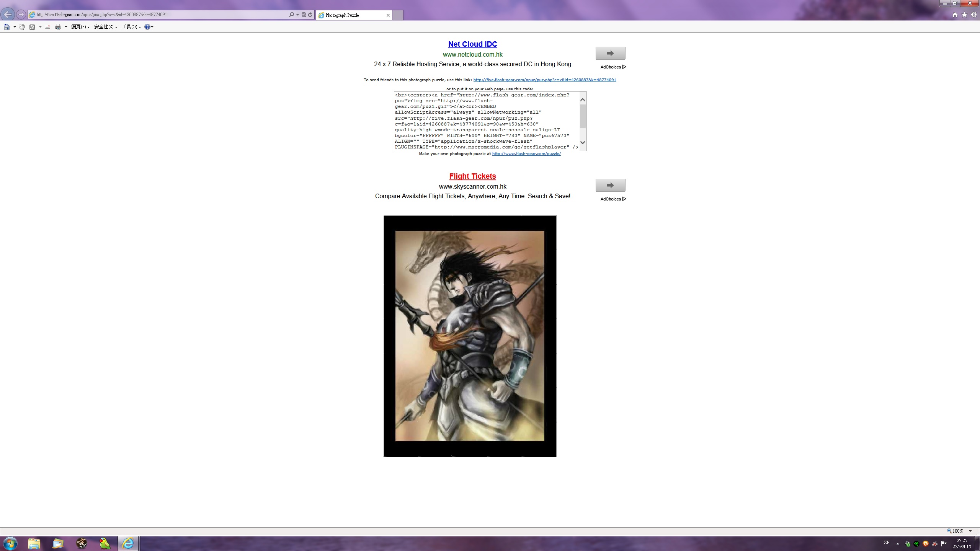The height and width of the screenshot is (551, 980).
Task: Click the Read mail envelope icon
Action: pyautogui.click(x=47, y=27)
